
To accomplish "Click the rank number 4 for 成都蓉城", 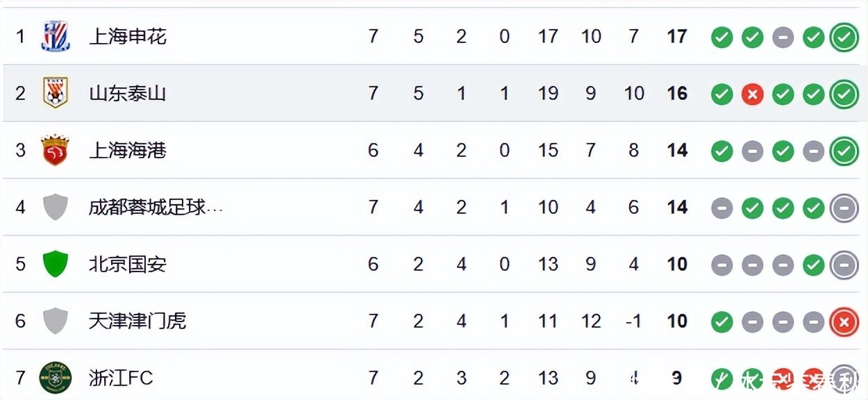I will [x=20, y=207].
